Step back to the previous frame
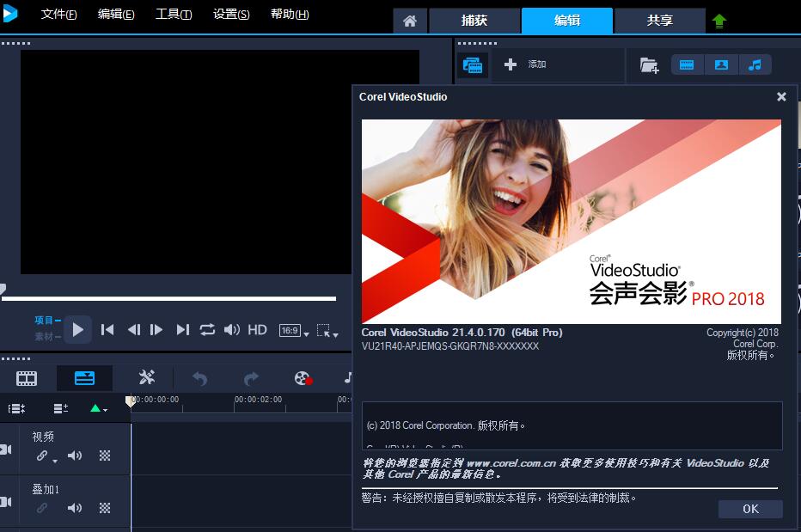Viewport: 801px width, 532px height. point(134,330)
